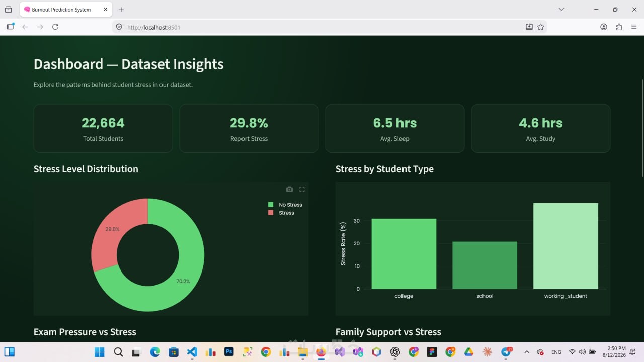Screen dimensions: 644x362
Task: Open the browser extensions icon
Action: (x=619, y=27)
